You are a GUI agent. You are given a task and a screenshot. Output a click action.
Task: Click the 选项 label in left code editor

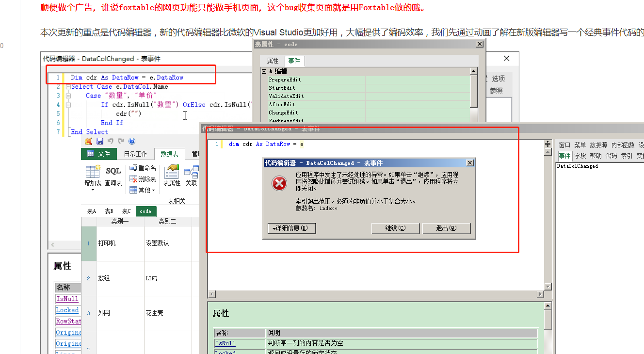coord(498,79)
